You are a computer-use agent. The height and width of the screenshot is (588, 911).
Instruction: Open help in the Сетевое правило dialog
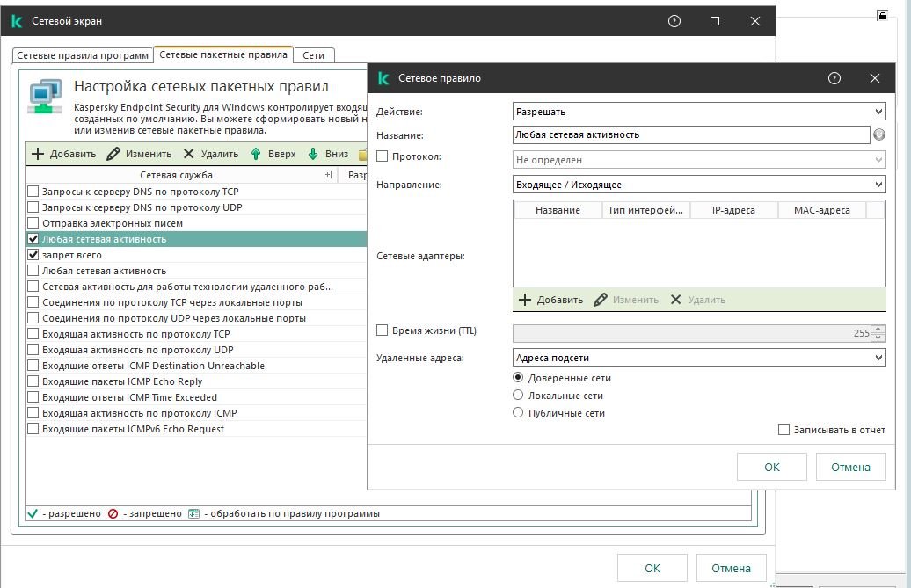tap(834, 78)
